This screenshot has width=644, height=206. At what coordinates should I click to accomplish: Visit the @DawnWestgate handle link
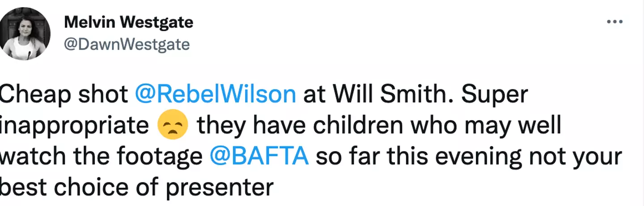point(127,44)
